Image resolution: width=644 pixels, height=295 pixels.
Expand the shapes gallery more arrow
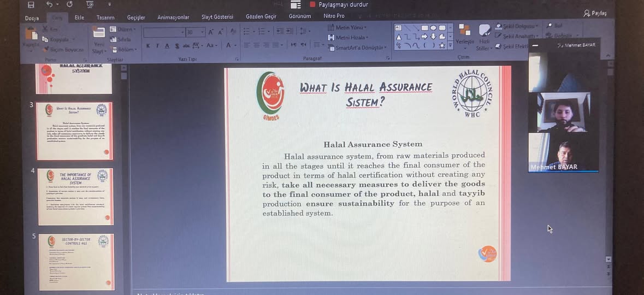tap(451, 45)
